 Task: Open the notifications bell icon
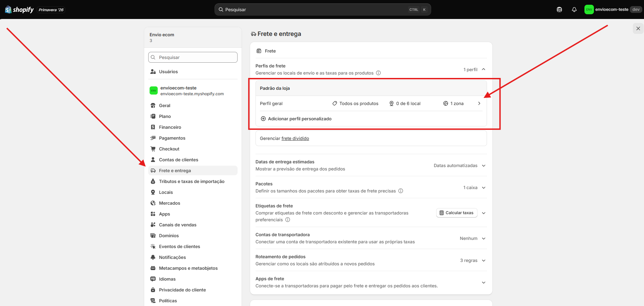(574, 9)
